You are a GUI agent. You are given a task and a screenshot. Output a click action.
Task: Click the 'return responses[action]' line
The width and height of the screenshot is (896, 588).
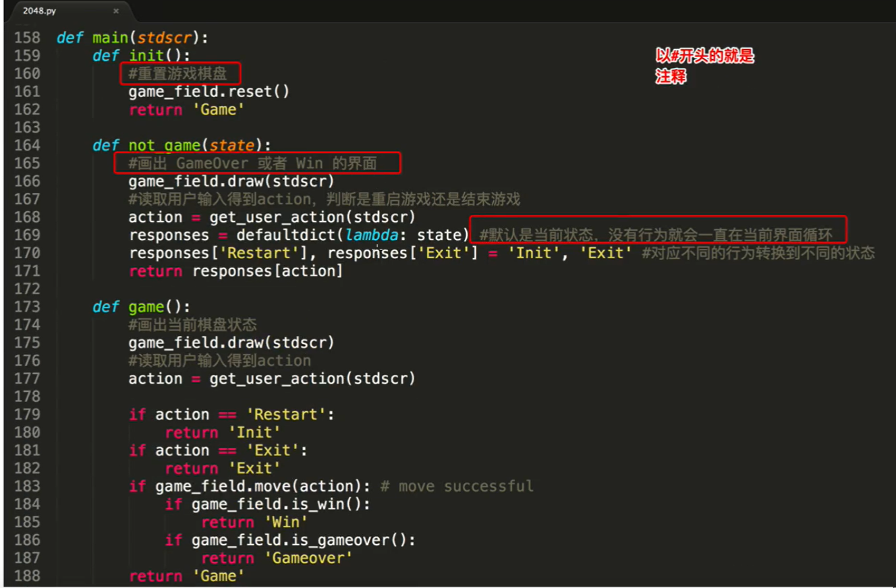click(235, 271)
